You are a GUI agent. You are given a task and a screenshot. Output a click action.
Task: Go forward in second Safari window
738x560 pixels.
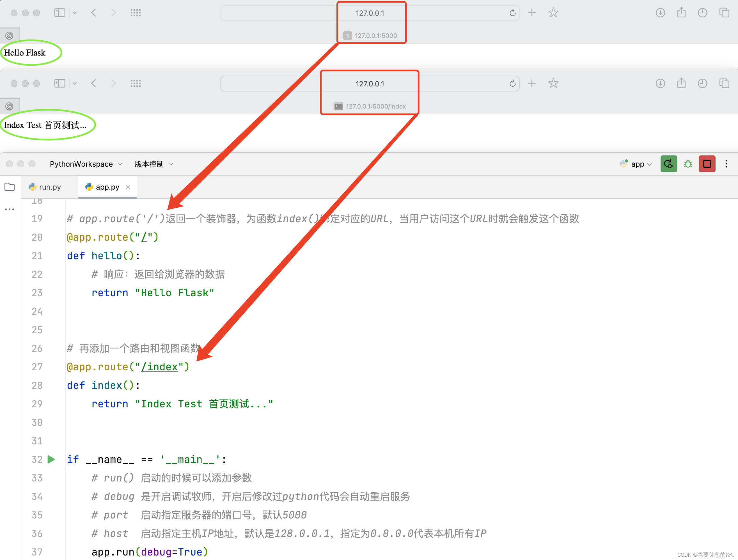click(113, 83)
